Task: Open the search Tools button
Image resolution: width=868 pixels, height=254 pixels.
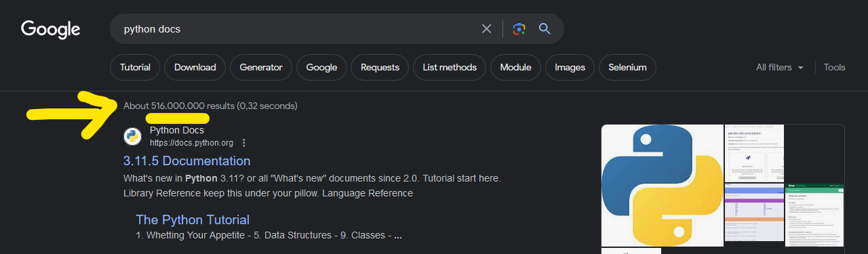Action: pyautogui.click(x=835, y=67)
